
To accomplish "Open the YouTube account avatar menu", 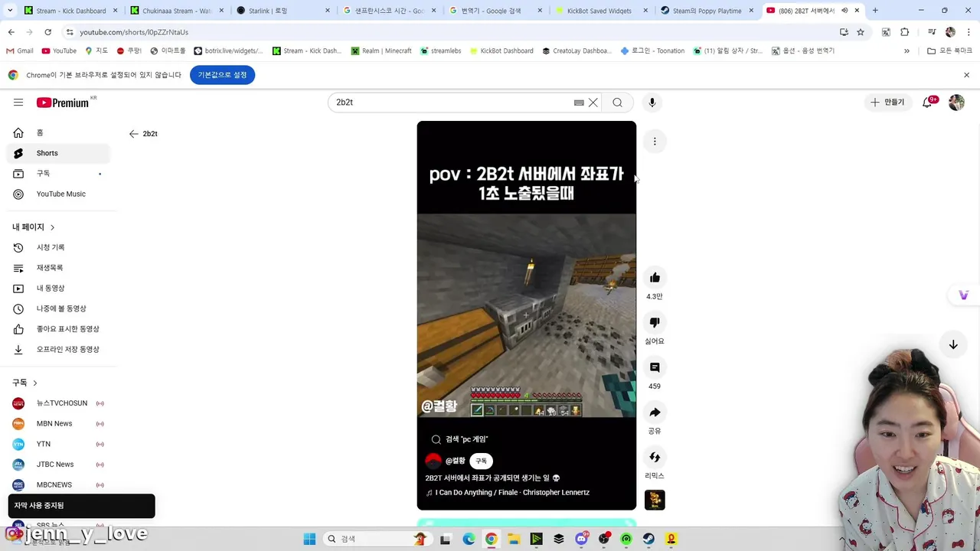I will [956, 103].
